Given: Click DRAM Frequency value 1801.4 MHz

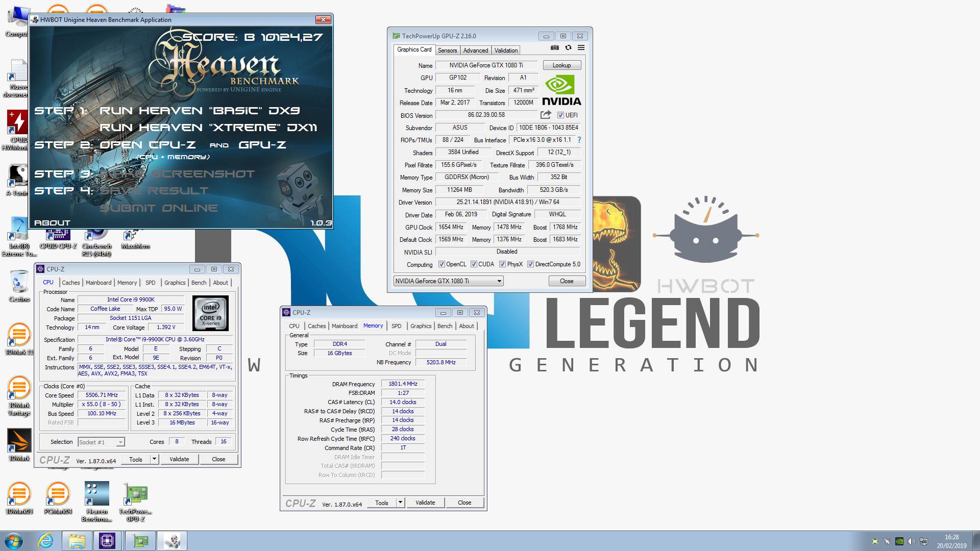Looking at the screenshot, I should click(x=403, y=384).
